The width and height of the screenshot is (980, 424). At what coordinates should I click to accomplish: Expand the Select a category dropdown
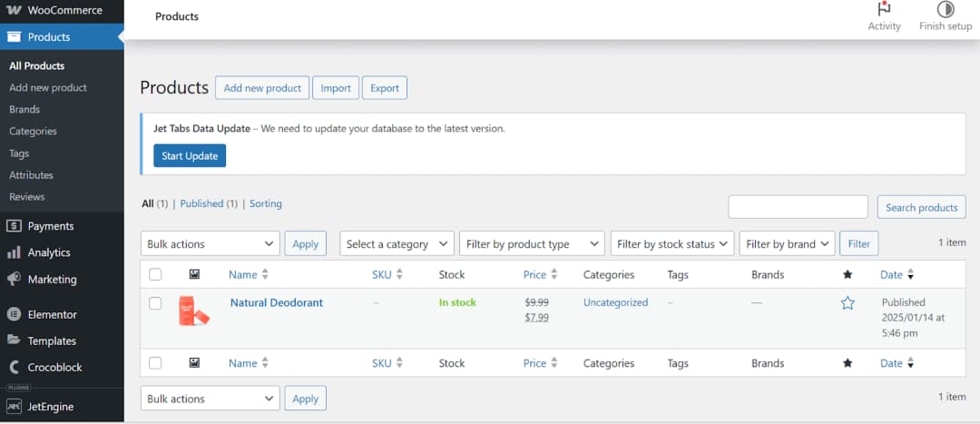[x=397, y=244]
